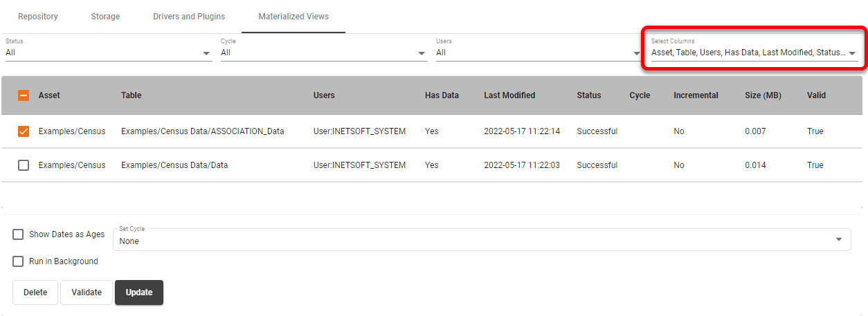This screenshot has width=868, height=316.
Task: Click the Incremental column header
Action: click(696, 95)
